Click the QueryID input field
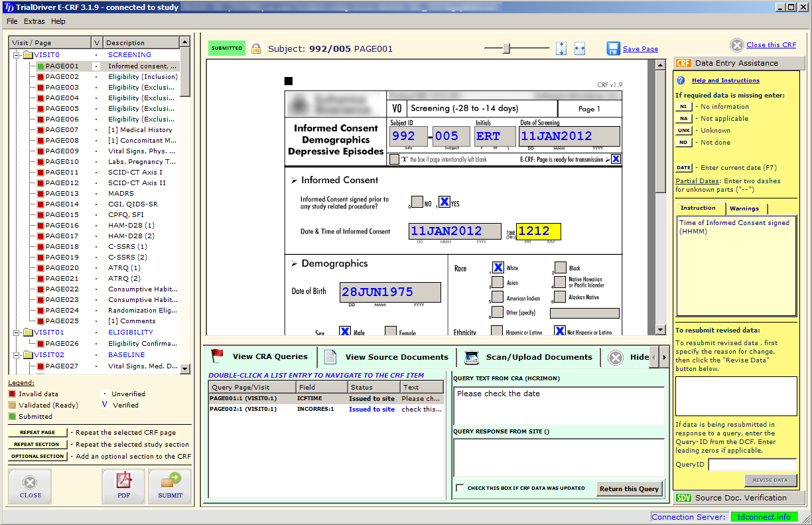 (x=752, y=465)
